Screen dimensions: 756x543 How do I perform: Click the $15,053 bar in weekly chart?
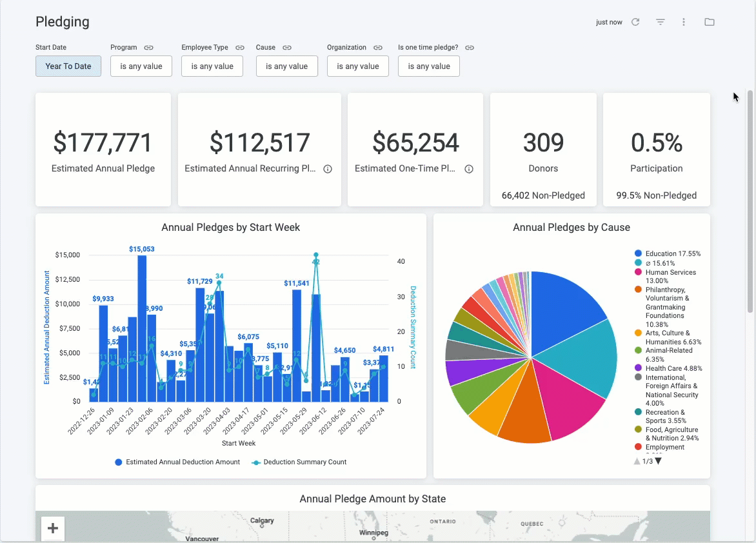[142, 328]
